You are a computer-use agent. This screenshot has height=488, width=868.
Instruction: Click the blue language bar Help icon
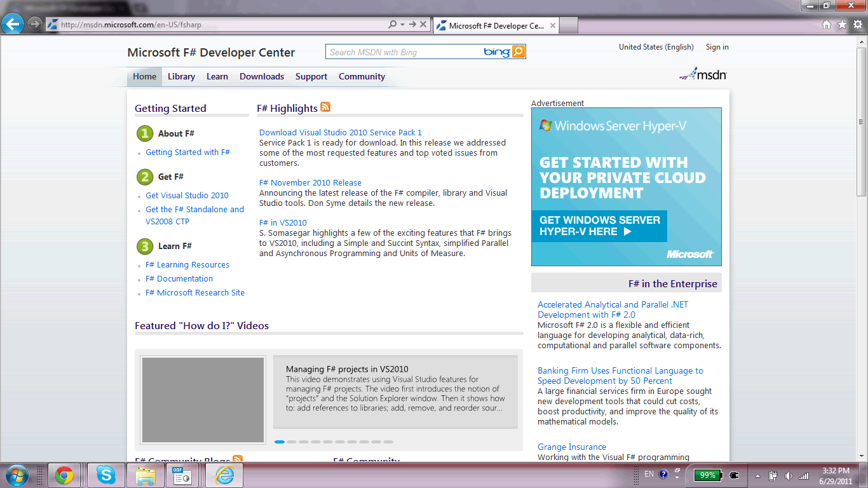coord(663,474)
